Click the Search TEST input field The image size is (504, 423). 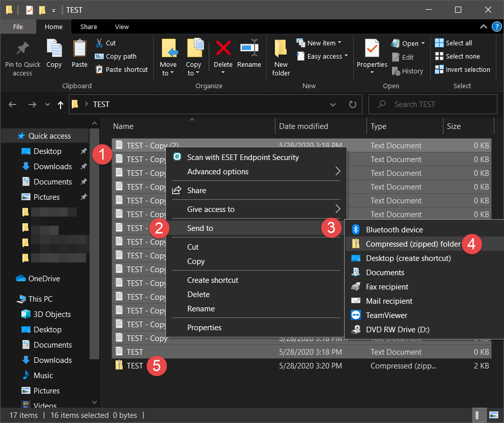point(433,104)
